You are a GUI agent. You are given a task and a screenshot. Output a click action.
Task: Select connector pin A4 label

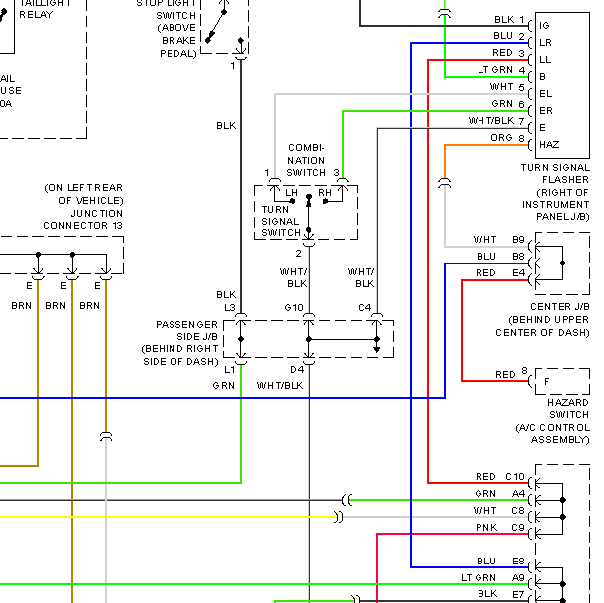point(518,494)
